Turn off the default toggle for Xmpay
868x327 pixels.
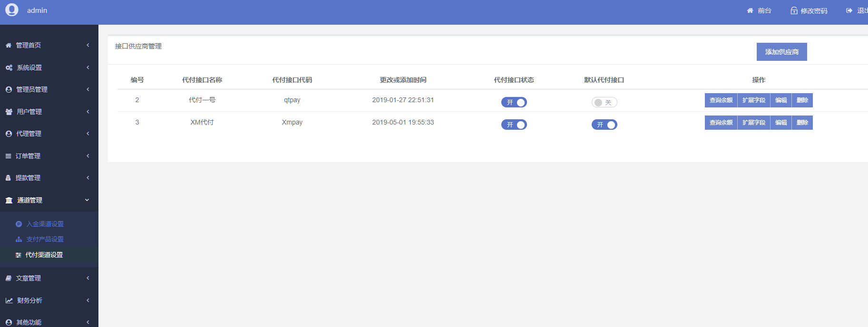pos(604,125)
